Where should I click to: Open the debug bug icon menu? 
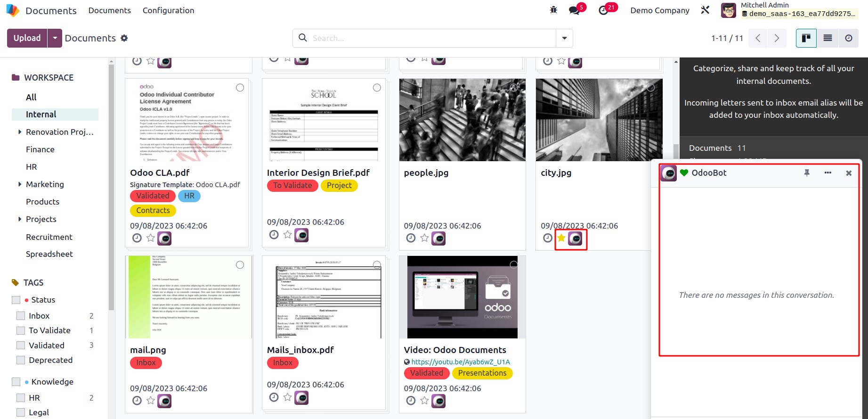click(x=553, y=10)
